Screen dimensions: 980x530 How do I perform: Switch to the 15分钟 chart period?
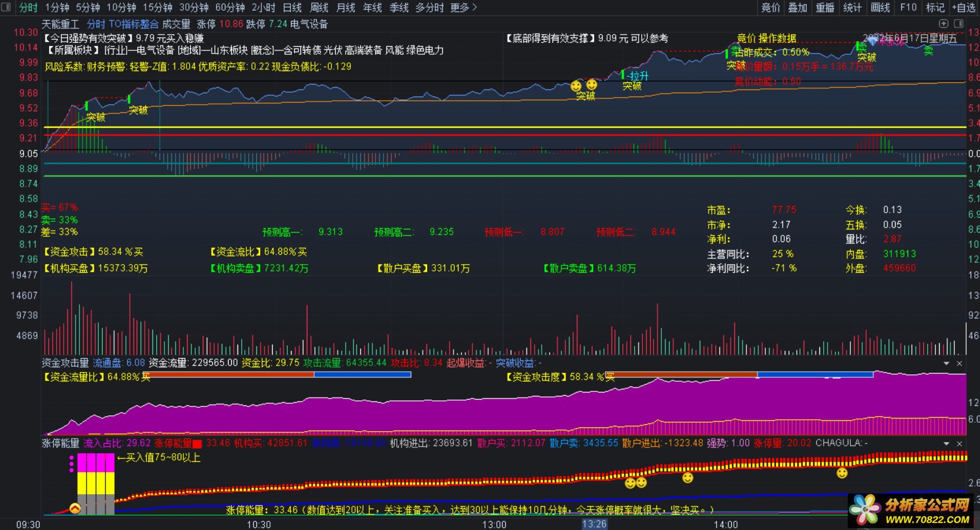157,8
